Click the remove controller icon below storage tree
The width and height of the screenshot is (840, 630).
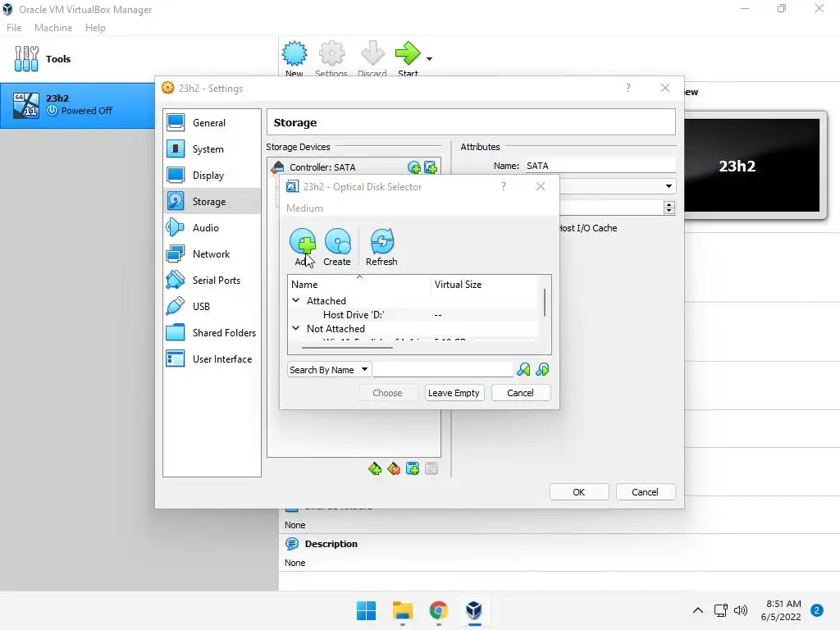tap(394, 468)
